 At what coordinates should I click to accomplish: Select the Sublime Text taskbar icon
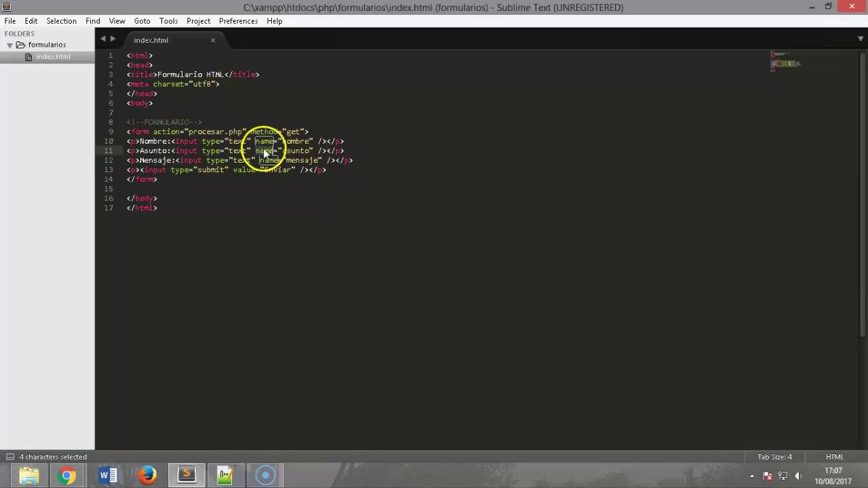click(186, 476)
